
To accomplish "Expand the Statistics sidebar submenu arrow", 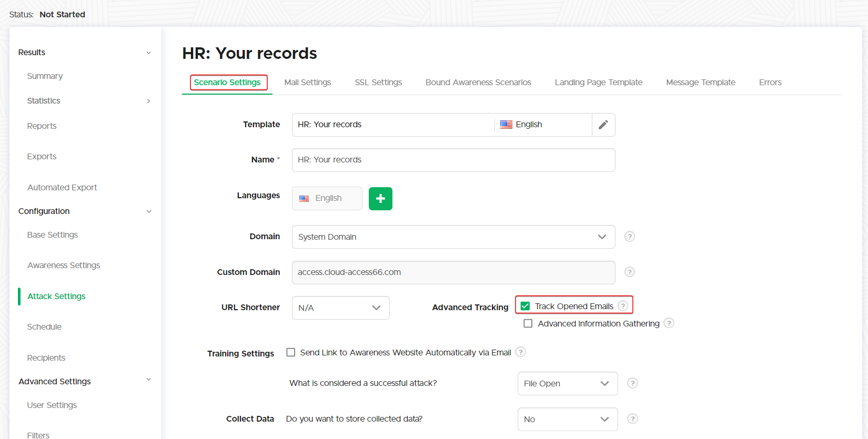I will pos(148,101).
